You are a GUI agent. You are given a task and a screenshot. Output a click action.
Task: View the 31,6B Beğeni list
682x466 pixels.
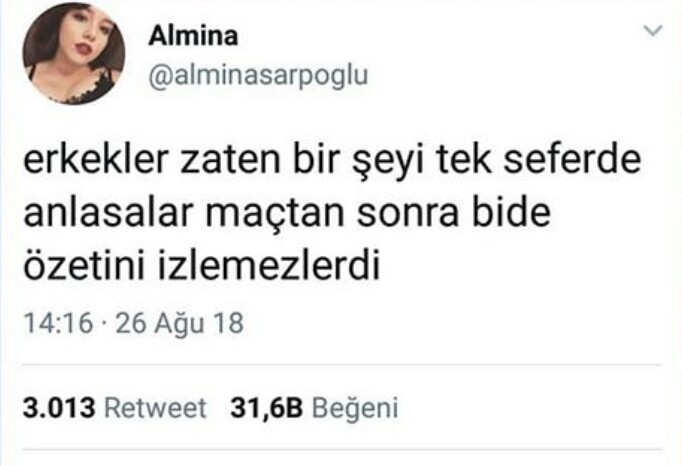point(314,409)
